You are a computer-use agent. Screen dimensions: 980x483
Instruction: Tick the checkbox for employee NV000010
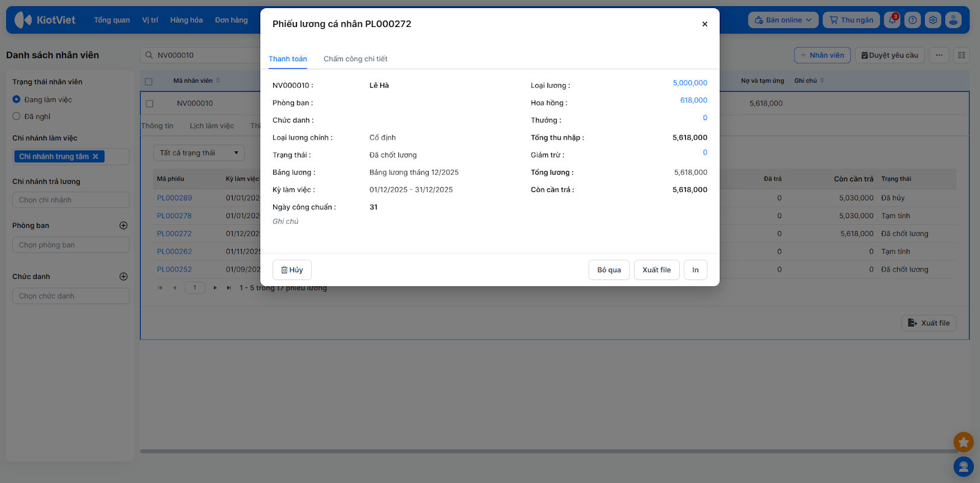click(x=149, y=104)
